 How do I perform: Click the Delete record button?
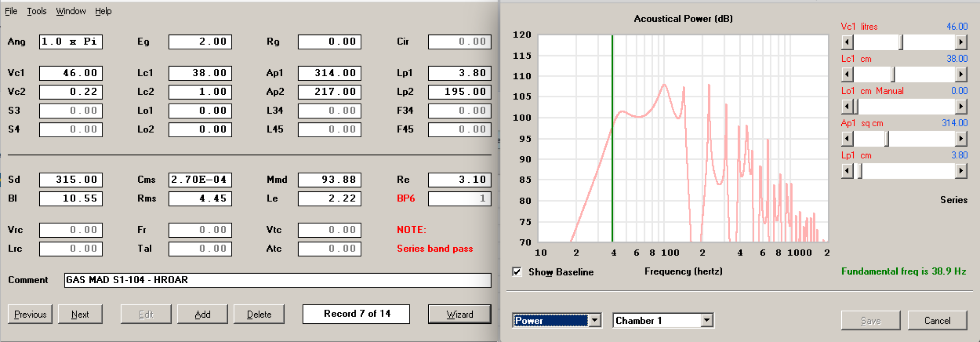click(259, 314)
